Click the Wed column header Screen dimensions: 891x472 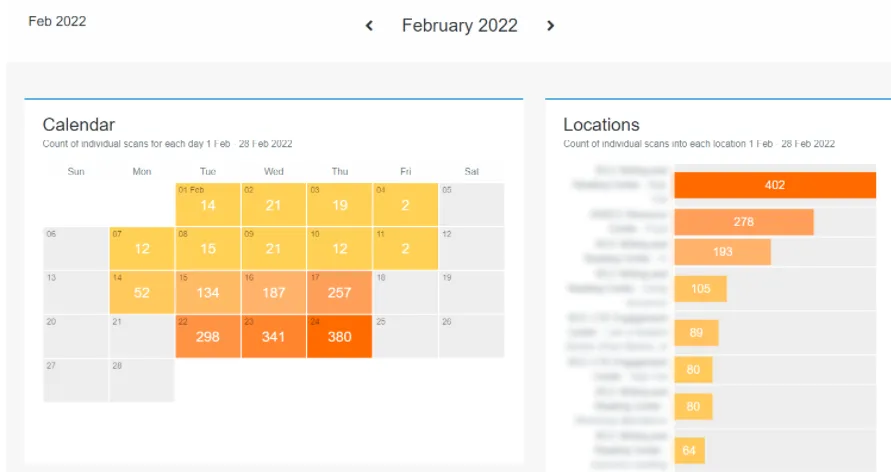point(274,172)
